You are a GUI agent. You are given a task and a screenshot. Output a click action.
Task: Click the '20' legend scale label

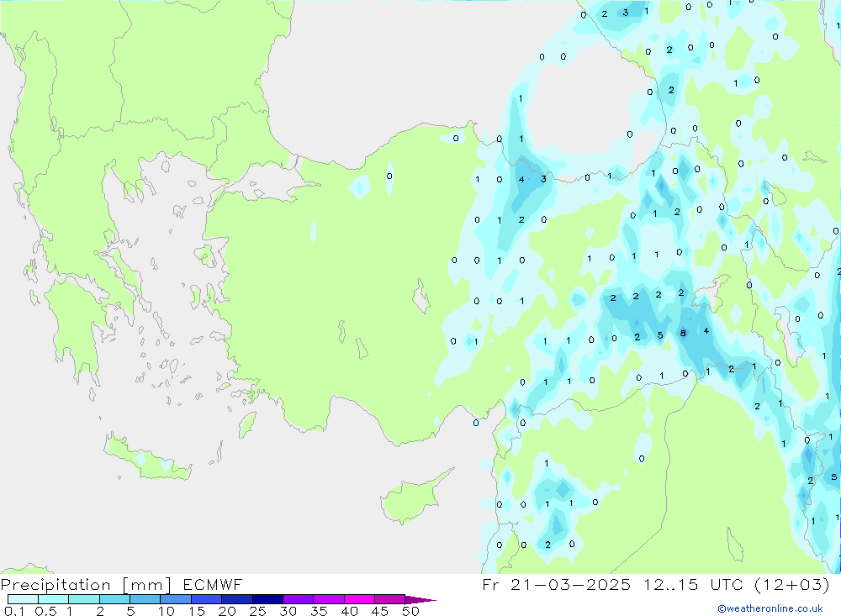coord(227,611)
